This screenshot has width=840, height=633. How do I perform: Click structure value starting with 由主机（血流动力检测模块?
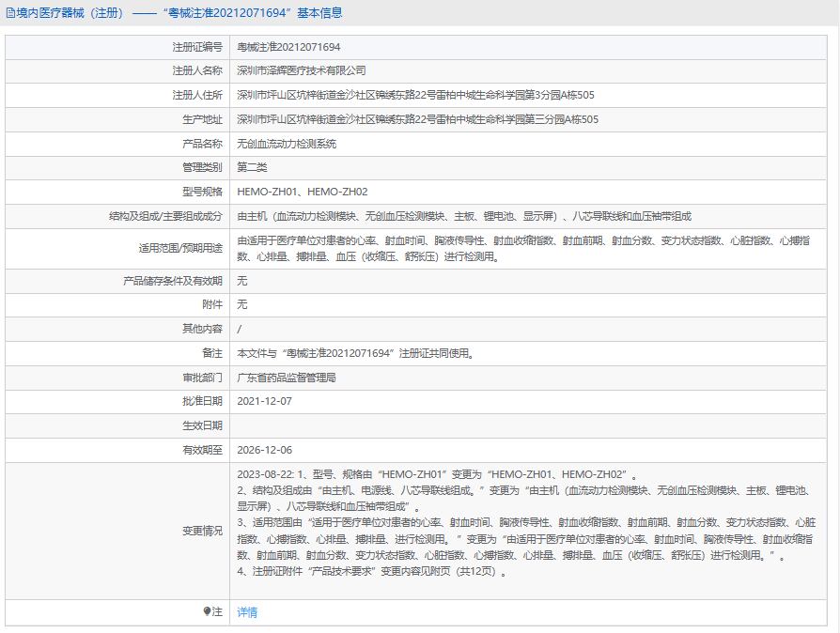tap(464, 216)
